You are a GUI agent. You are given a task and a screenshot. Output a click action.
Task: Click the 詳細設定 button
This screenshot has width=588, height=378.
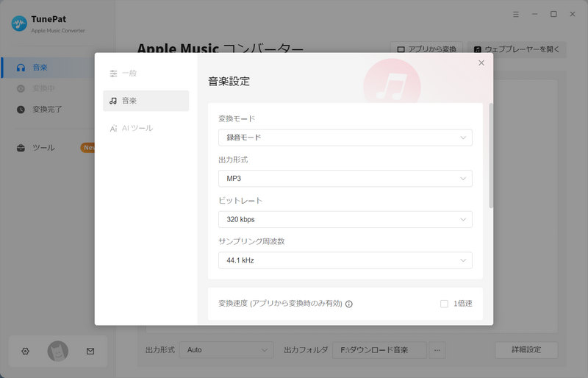[526, 350]
